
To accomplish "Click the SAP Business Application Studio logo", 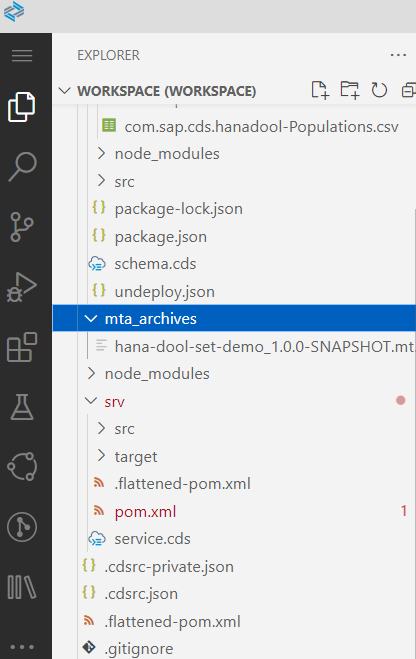I will point(14,11).
